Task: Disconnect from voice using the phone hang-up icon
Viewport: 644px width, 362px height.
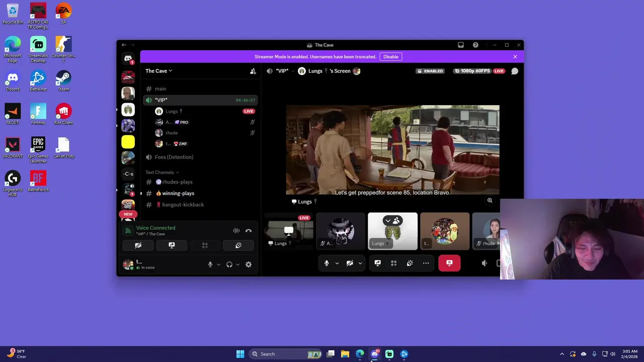Action: (249, 231)
